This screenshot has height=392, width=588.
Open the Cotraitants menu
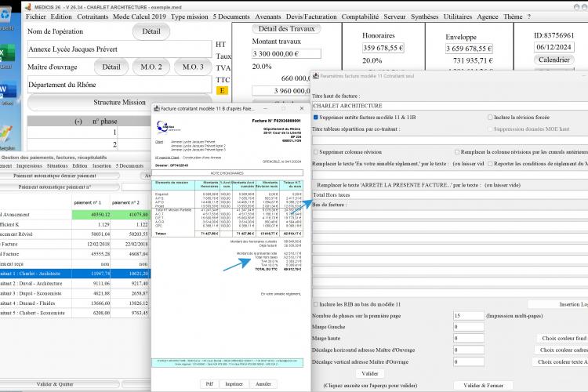point(93,16)
